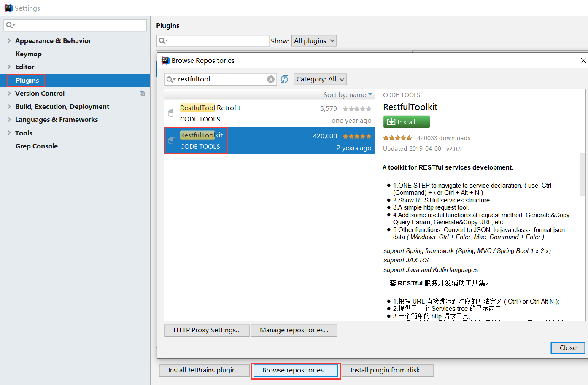Click the search icon in repository search box
Viewport: 588px width, 385px height.
click(171, 79)
